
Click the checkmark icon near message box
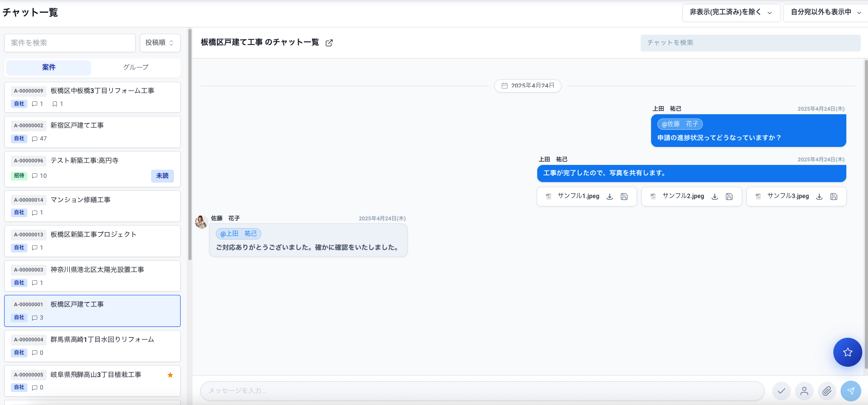pos(782,391)
